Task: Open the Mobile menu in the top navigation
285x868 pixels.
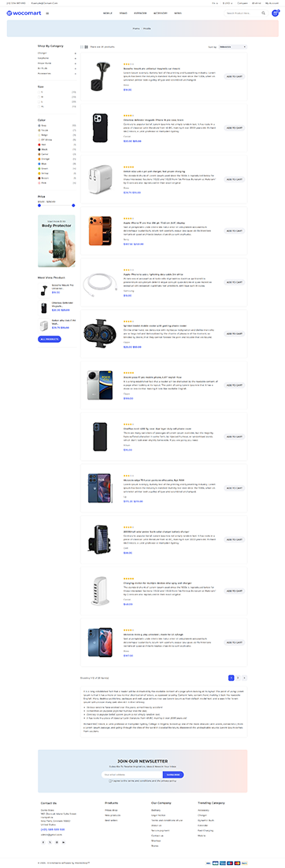Action: 108,13
